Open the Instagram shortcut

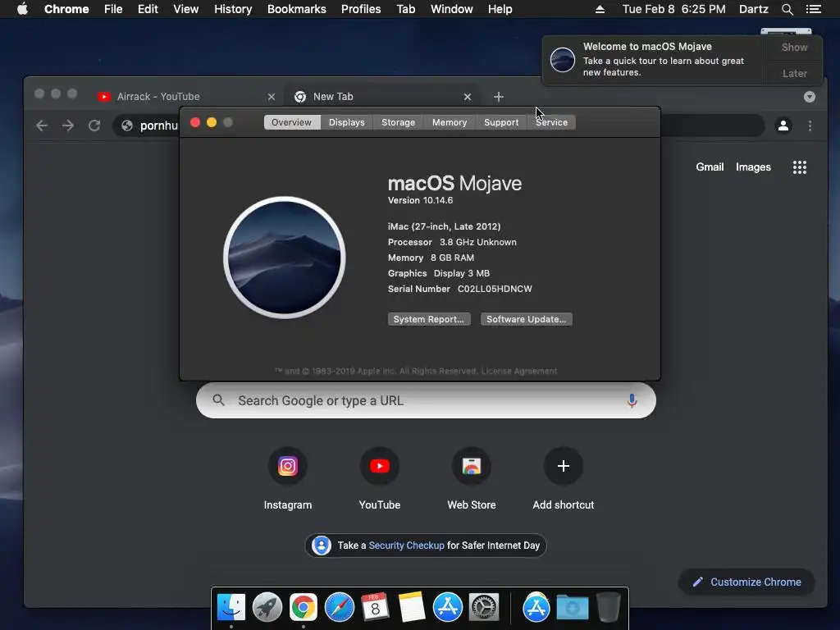coord(288,466)
